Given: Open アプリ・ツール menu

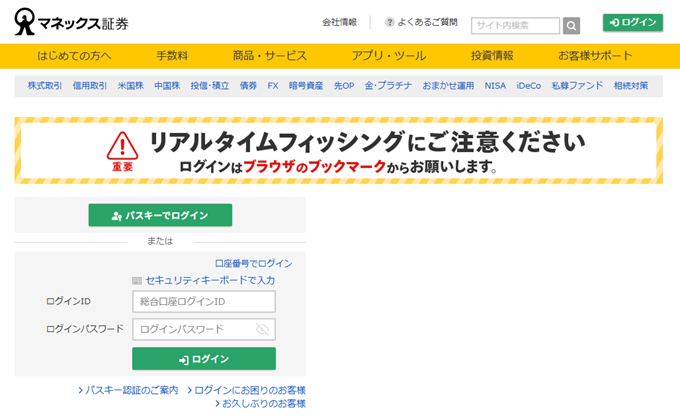Looking at the screenshot, I should pos(389,56).
